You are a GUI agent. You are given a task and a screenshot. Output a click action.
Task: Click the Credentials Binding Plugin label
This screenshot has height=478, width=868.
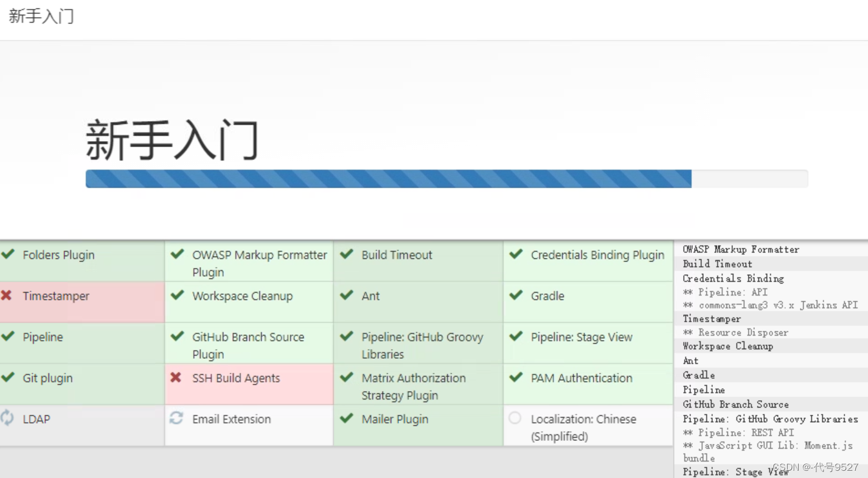click(x=597, y=255)
